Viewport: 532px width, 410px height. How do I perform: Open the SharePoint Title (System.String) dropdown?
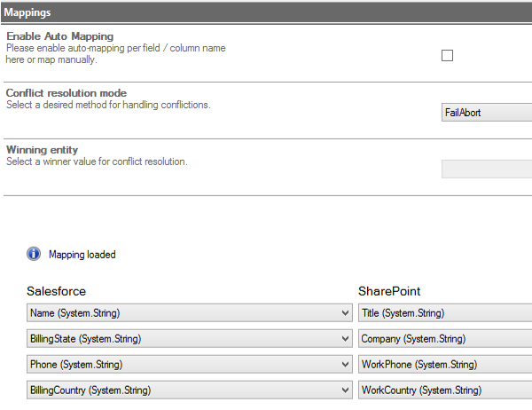(x=445, y=312)
